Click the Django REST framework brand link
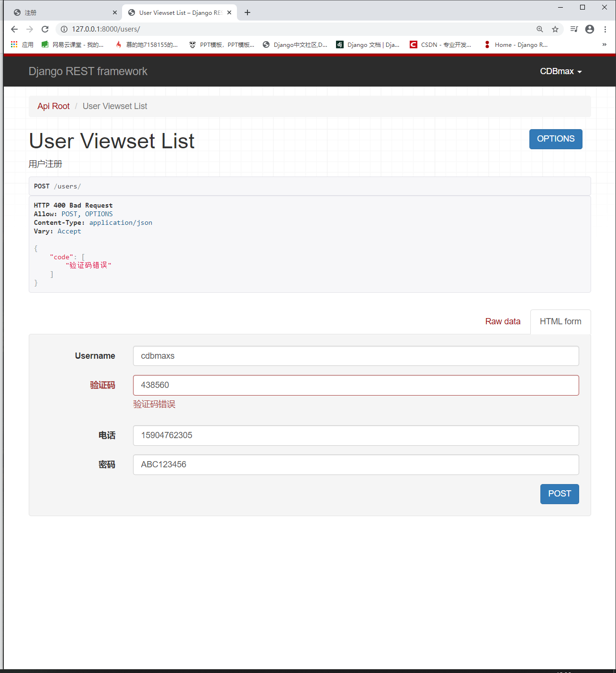 point(88,71)
